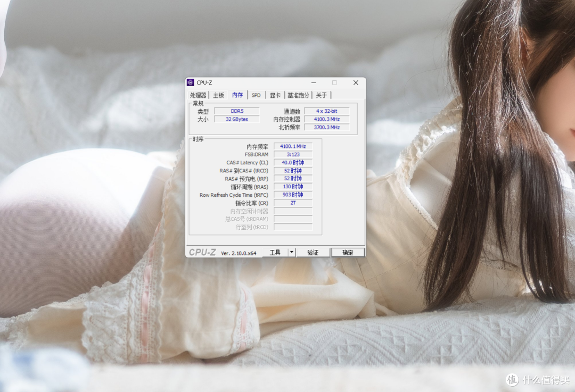Minimize the CPU-Z window
575x392 pixels.
[314, 83]
